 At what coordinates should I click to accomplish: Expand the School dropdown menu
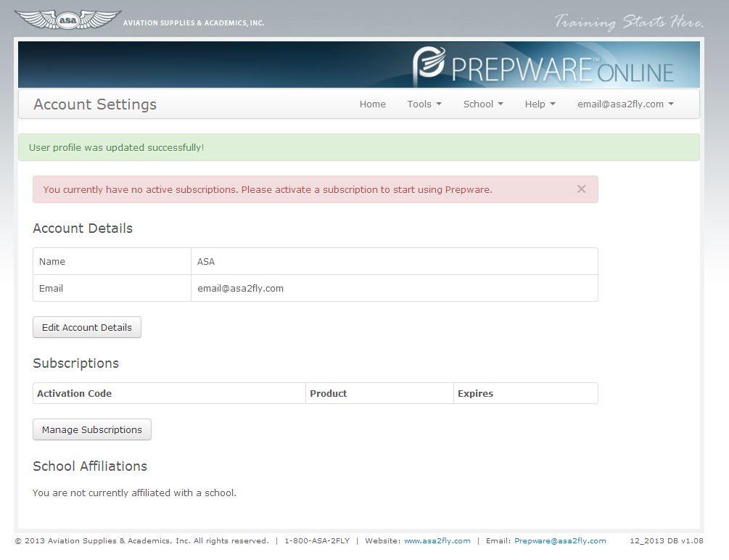(x=483, y=104)
